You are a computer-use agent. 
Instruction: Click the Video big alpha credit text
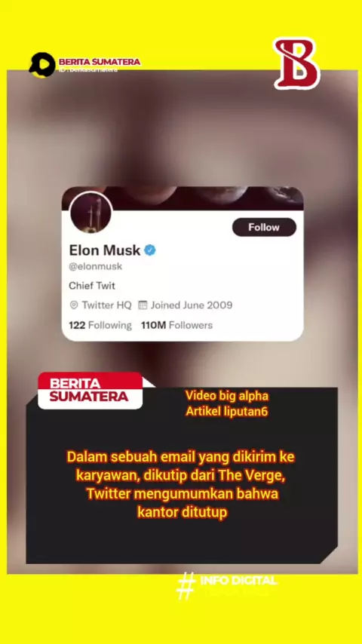(x=227, y=396)
